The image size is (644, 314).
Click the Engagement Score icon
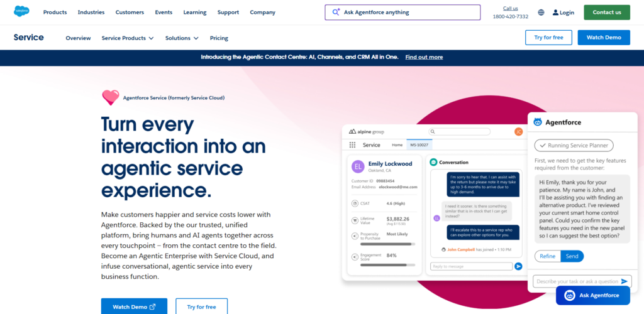click(x=355, y=257)
